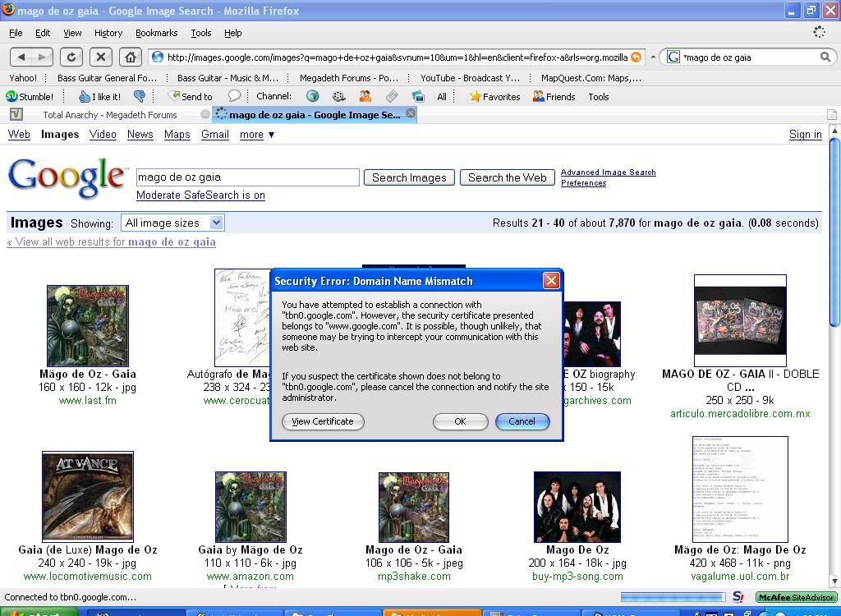
Task: Close the 'Total Anarchy - Megadeth Forums' tab
Action: 205,114
